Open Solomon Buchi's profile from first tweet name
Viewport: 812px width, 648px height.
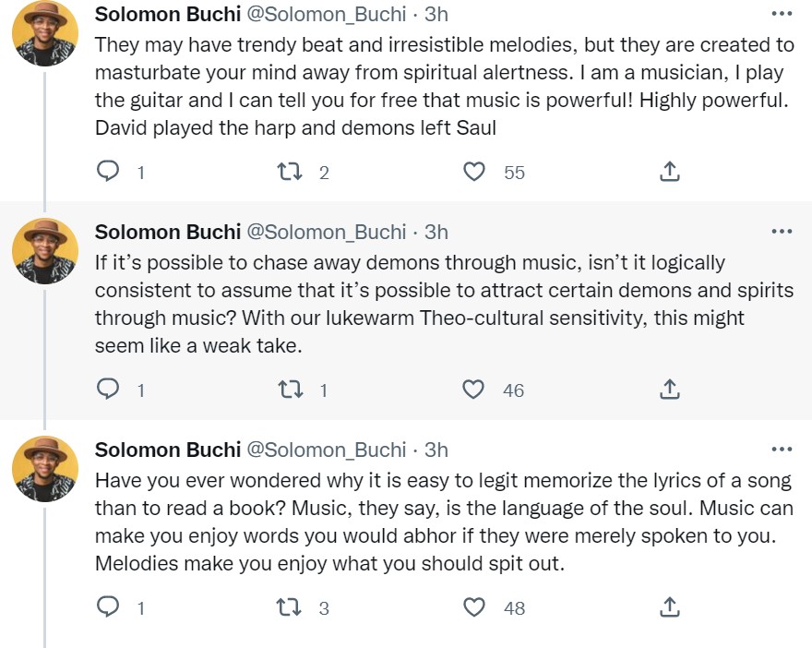[168, 14]
